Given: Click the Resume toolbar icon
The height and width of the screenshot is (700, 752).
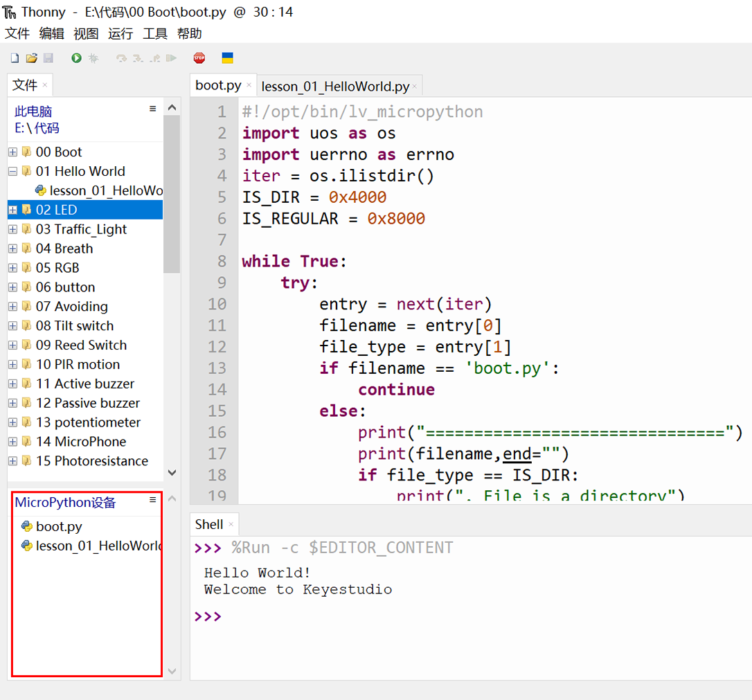Looking at the screenshot, I should coord(171,58).
